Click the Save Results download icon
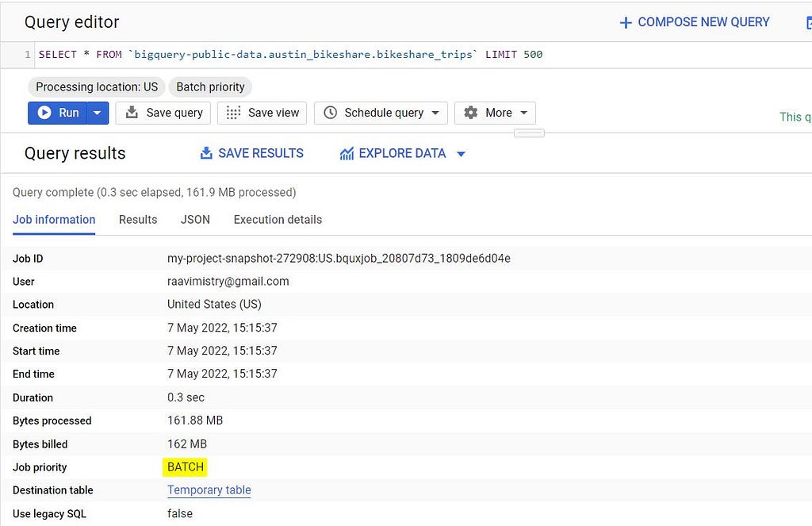The height and width of the screenshot is (526, 812). coord(206,153)
